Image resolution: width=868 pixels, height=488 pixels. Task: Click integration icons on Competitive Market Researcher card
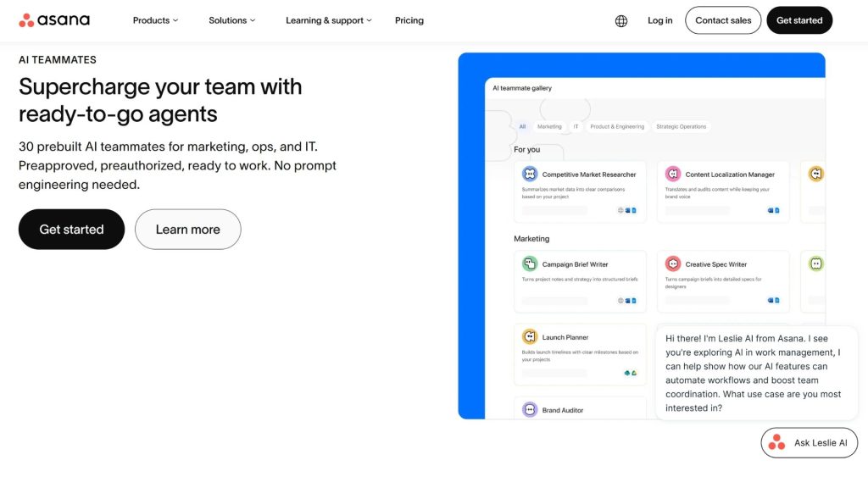point(627,210)
